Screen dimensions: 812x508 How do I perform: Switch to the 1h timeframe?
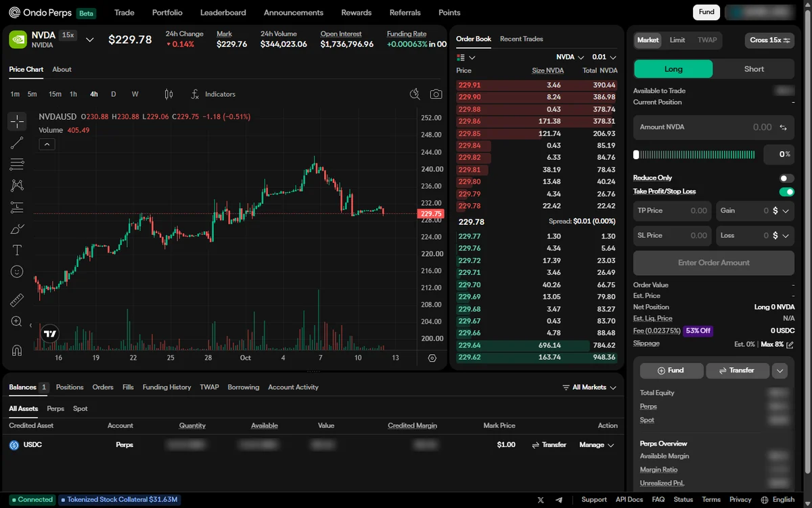(73, 94)
